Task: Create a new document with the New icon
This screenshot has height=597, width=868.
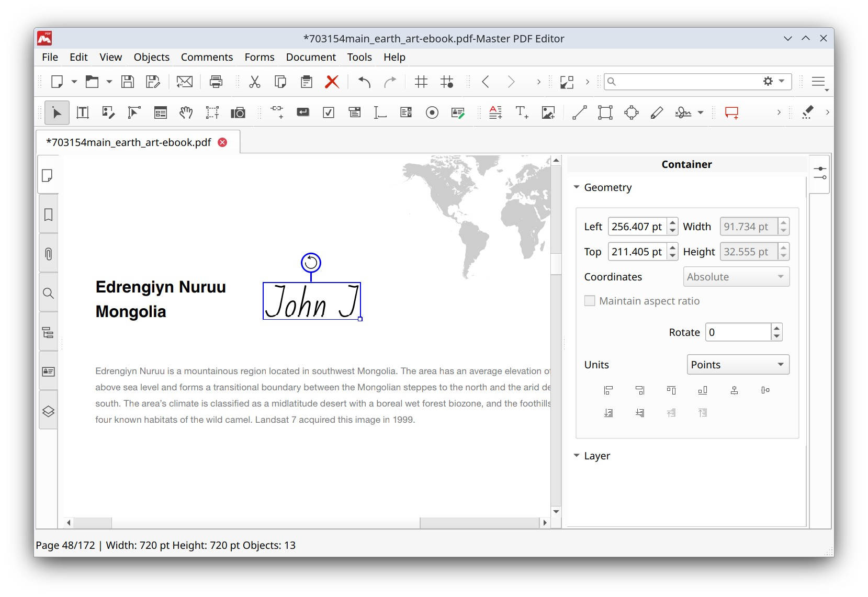Action: 57,82
